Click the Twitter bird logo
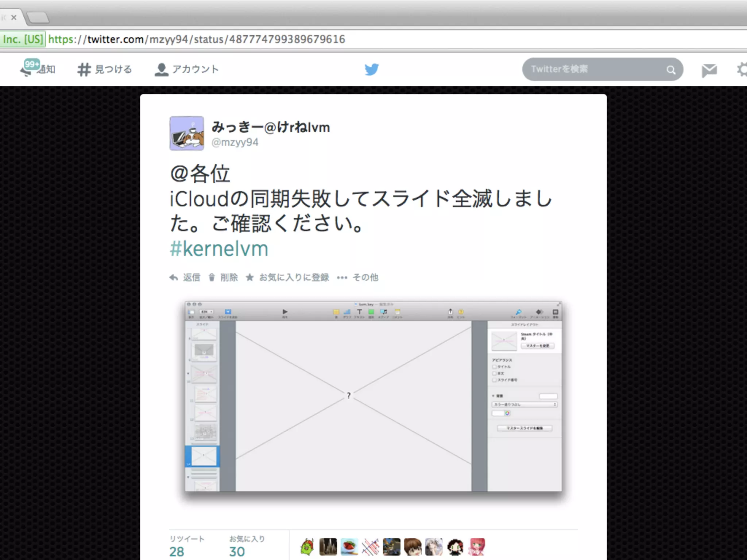The width and height of the screenshot is (747, 560). pos(372,69)
